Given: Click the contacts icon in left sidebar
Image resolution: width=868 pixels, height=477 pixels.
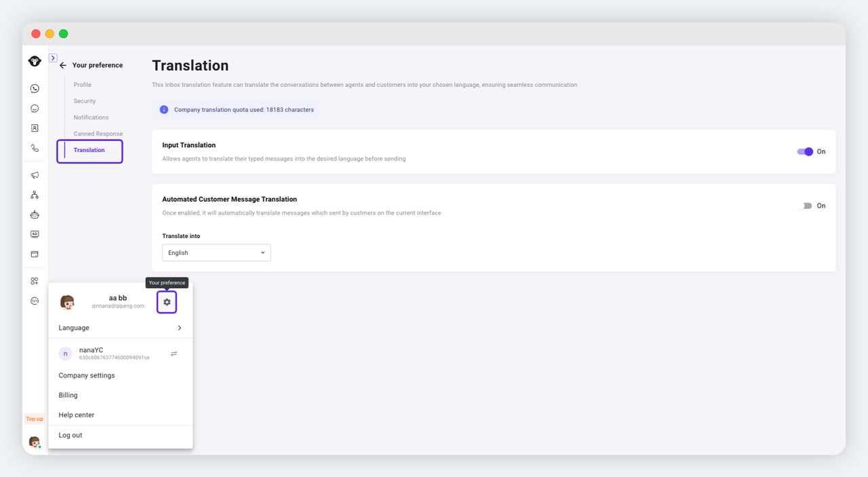Looking at the screenshot, I should [x=35, y=128].
